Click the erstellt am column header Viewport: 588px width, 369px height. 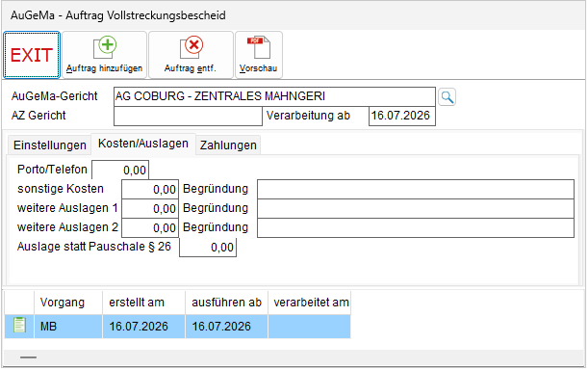tap(143, 303)
